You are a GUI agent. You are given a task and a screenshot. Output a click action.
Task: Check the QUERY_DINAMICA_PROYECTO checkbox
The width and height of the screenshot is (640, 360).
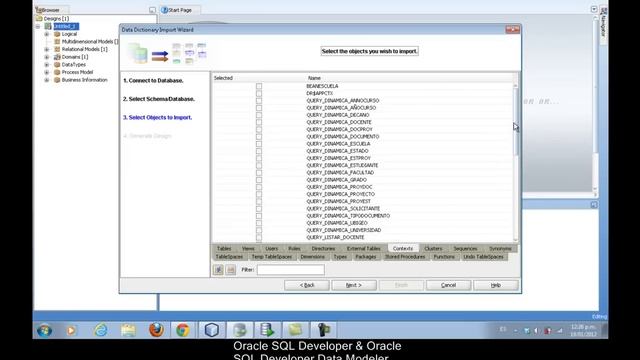[x=259, y=194]
